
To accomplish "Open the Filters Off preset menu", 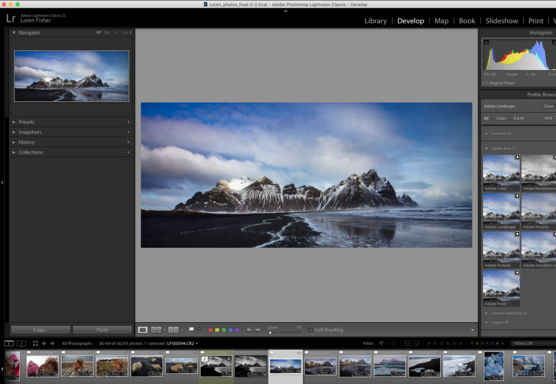I will [533, 344].
